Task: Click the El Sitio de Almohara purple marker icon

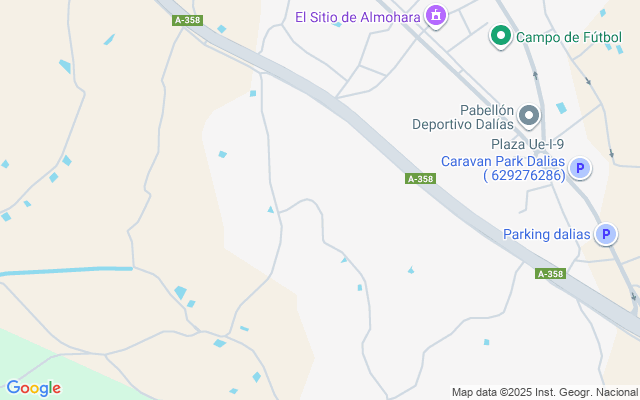Action: click(436, 16)
